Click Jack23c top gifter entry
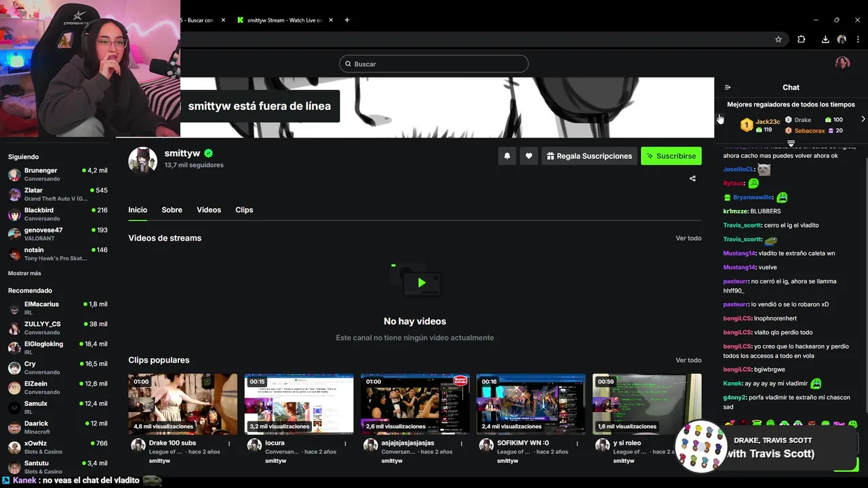The width and height of the screenshot is (868, 488). [x=760, y=125]
